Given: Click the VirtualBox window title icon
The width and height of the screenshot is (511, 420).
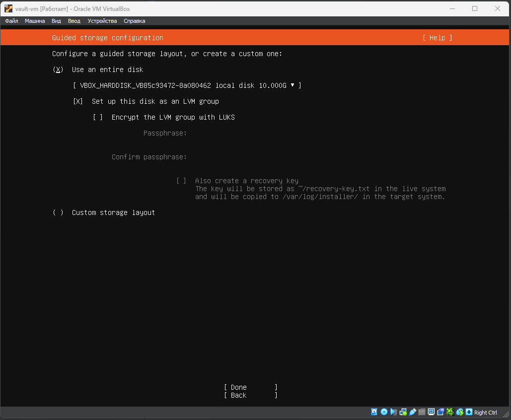Looking at the screenshot, I should click(x=8, y=8).
